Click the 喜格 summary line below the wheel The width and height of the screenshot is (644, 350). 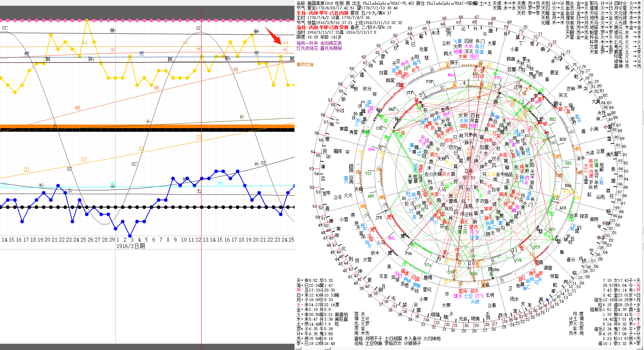pos(397,339)
